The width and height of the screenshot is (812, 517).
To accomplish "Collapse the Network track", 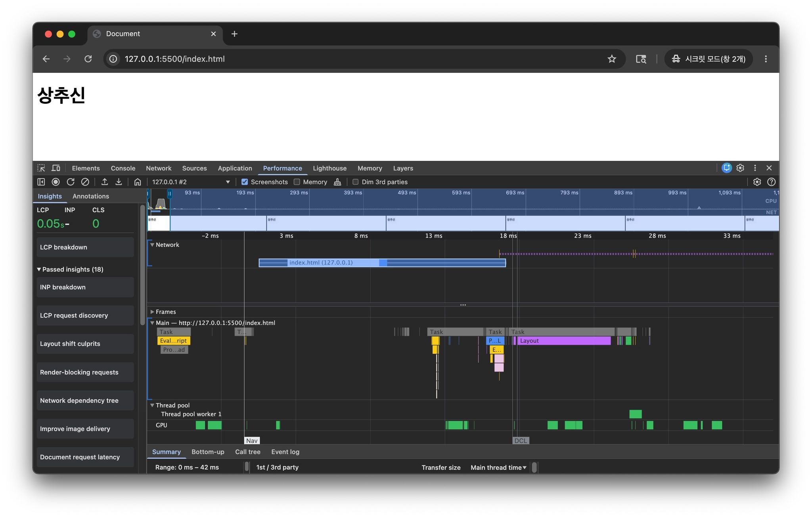I will (152, 245).
